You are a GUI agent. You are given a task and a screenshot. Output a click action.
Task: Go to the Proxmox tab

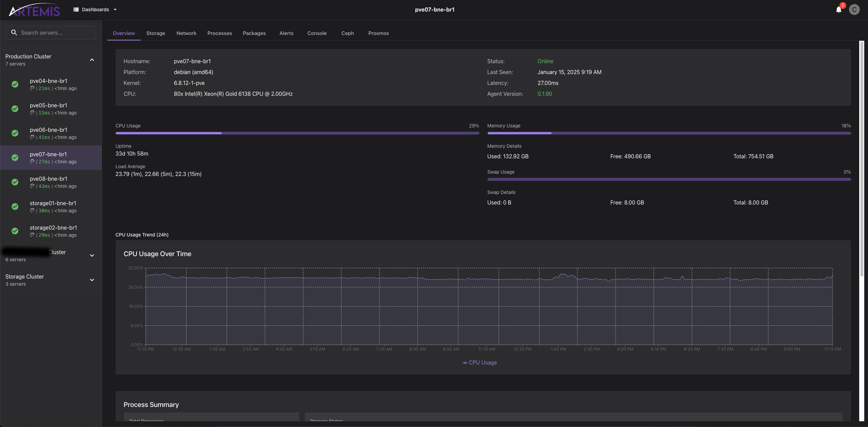pos(378,33)
